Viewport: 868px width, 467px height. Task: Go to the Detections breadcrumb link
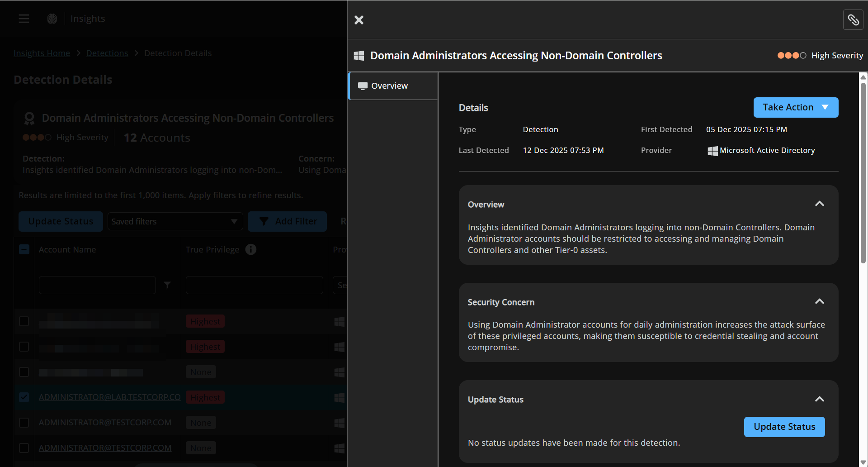(107, 53)
